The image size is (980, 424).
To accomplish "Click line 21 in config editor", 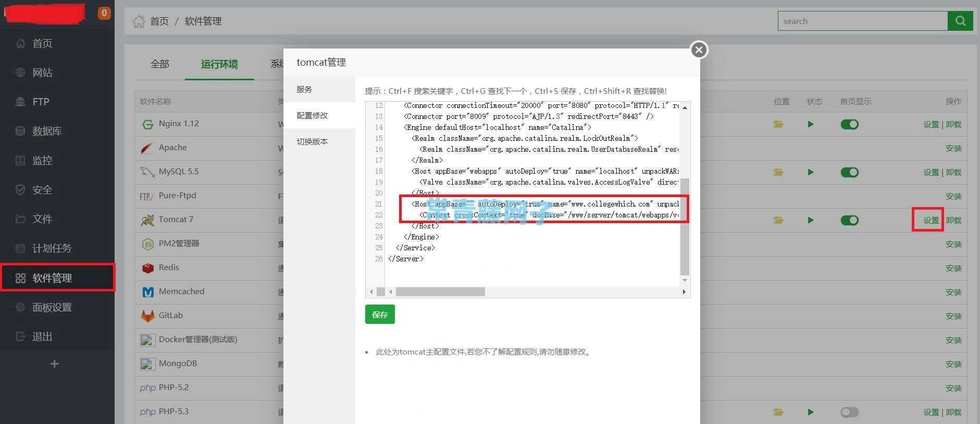I will (532, 204).
